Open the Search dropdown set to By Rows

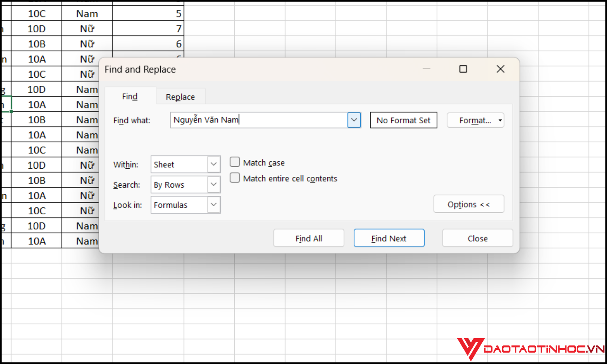pos(214,185)
